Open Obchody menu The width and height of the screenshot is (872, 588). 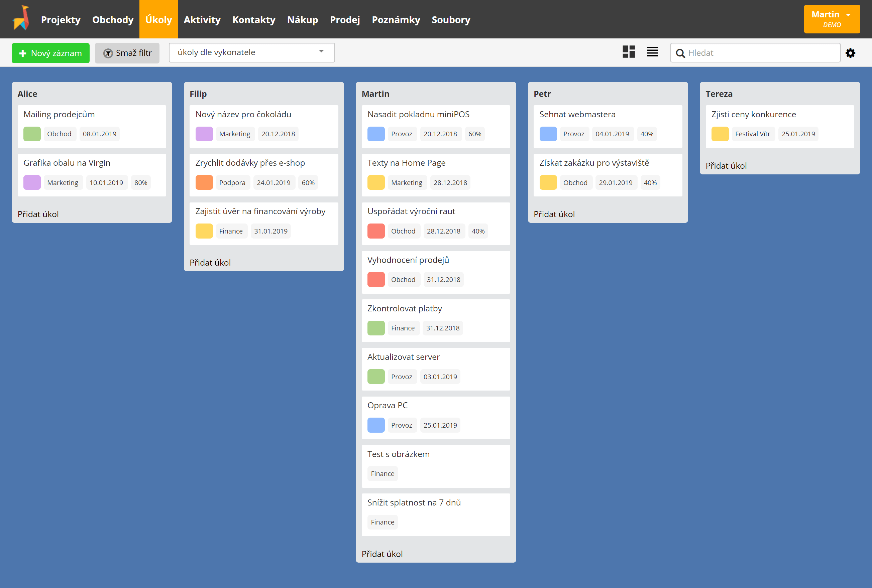[x=113, y=19]
